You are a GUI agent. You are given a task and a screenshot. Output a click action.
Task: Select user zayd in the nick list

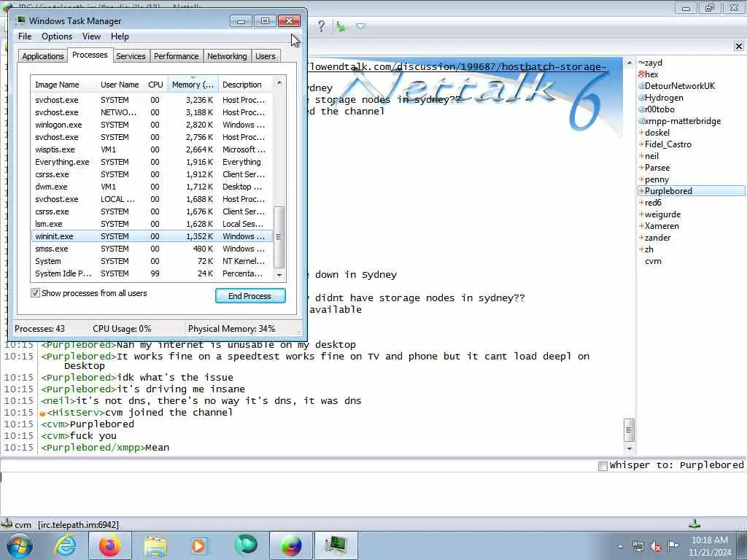pos(653,63)
